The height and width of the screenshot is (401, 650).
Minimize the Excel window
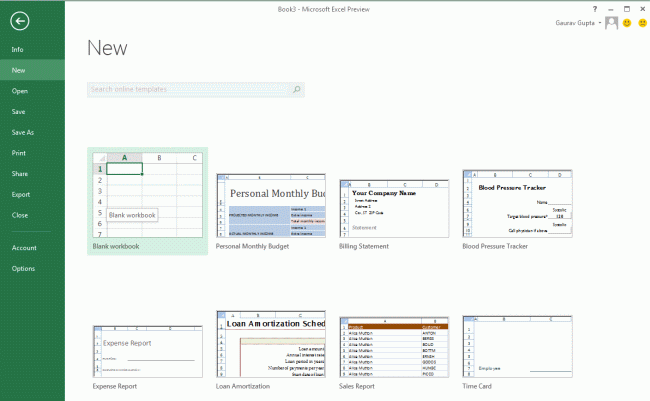pyautogui.click(x=611, y=9)
